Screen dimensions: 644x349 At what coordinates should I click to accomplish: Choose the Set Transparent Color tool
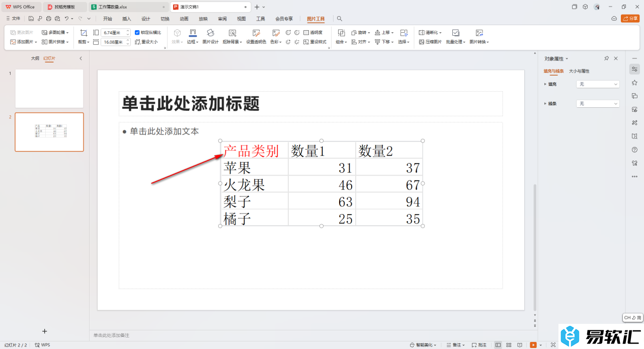pyautogui.click(x=256, y=36)
